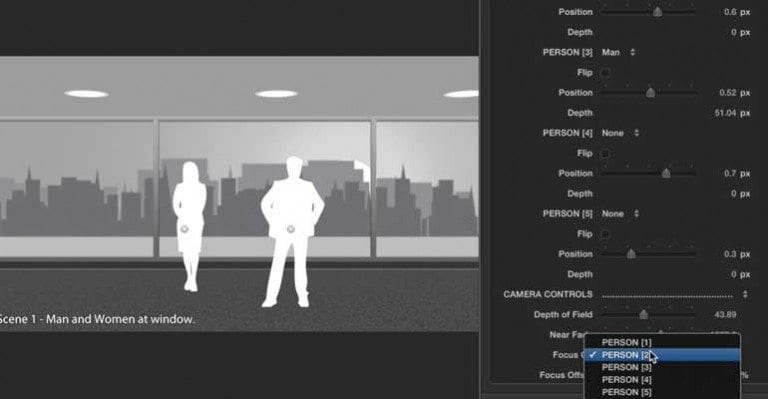Screen dimensions: 768x399
Task: Select the man's on-screen control handle
Action: point(290,229)
